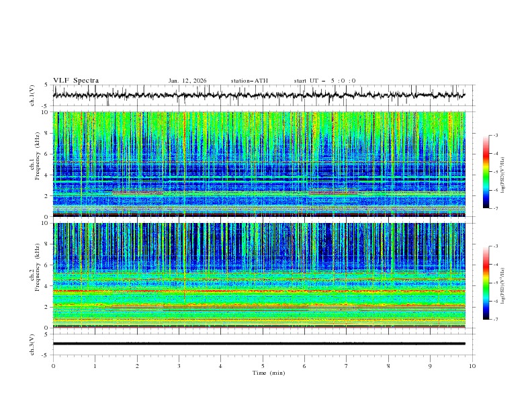Click the "2" kHz tick of ch.2 spectrogram

tap(47, 307)
